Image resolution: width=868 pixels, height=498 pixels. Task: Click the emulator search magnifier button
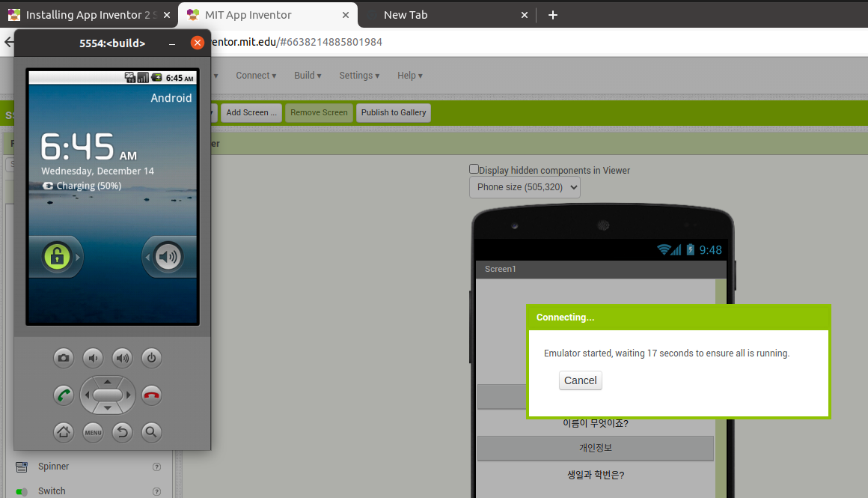(152, 432)
